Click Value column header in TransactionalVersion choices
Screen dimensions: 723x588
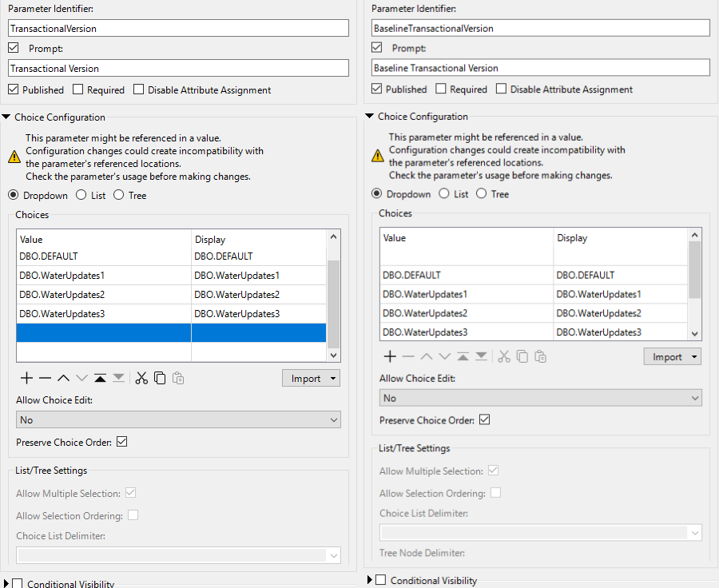[104, 240]
